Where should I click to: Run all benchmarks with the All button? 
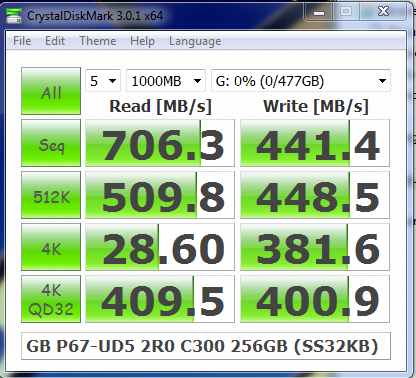click(x=51, y=91)
